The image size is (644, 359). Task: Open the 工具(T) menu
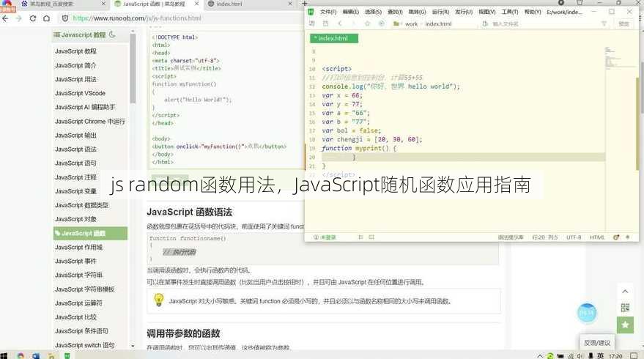[510, 12]
